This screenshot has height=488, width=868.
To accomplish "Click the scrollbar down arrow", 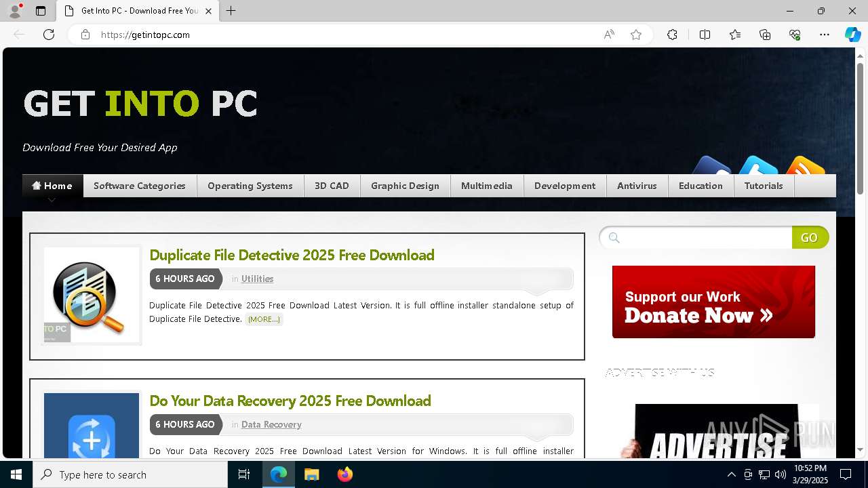I will pyautogui.click(x=860, y=449).
